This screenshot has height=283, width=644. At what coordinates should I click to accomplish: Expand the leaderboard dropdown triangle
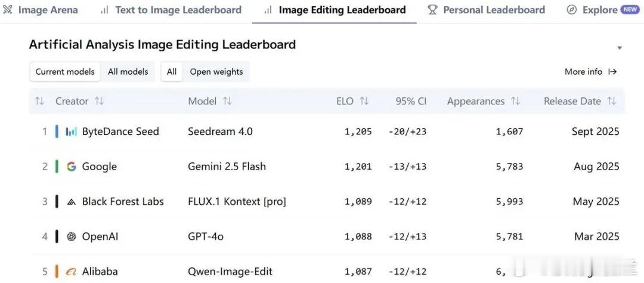tap(620, 48)
